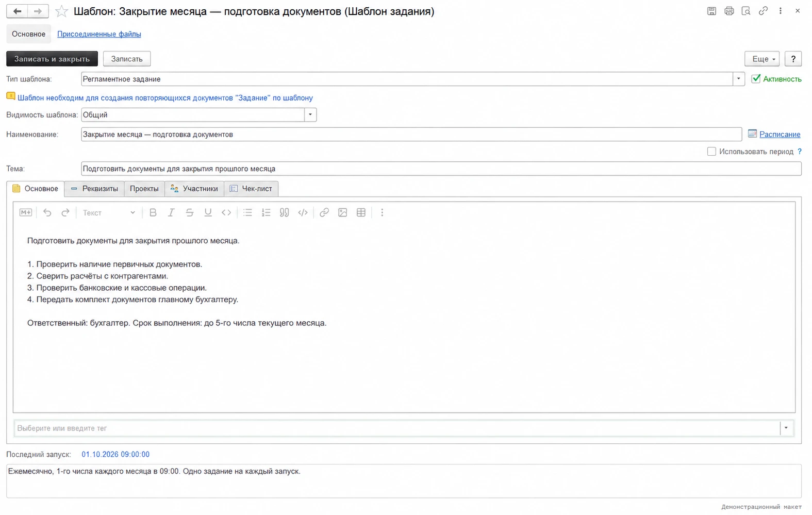The width and height of the screenshot is (812, 515).
Task: Insert hyperlink in editor toolbar
Action: (324, 212)
